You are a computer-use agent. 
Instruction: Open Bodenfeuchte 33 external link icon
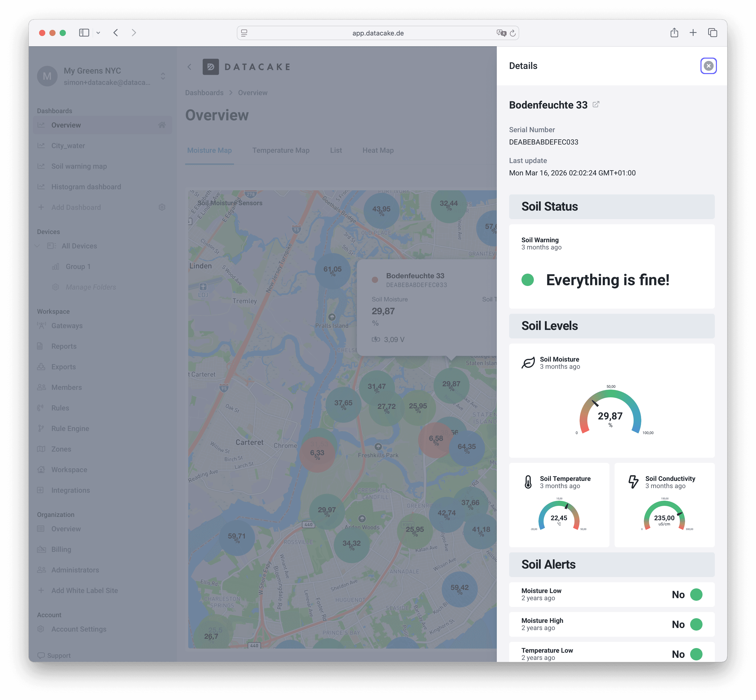point(596,104)
